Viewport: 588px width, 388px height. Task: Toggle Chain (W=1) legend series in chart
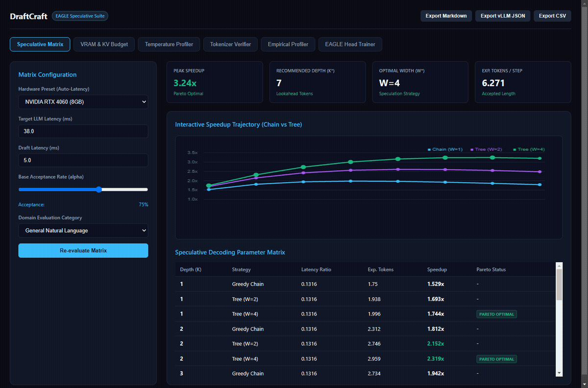pyautogui.click(x=445, y=149)
